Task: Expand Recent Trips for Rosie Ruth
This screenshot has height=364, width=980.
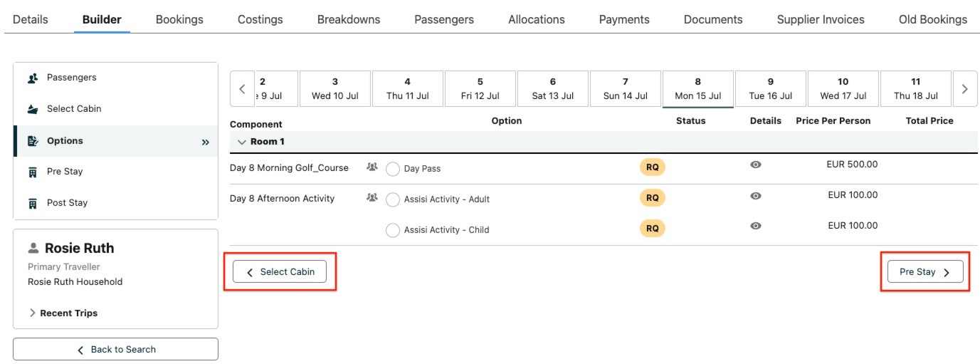Action: coord(33,313)
